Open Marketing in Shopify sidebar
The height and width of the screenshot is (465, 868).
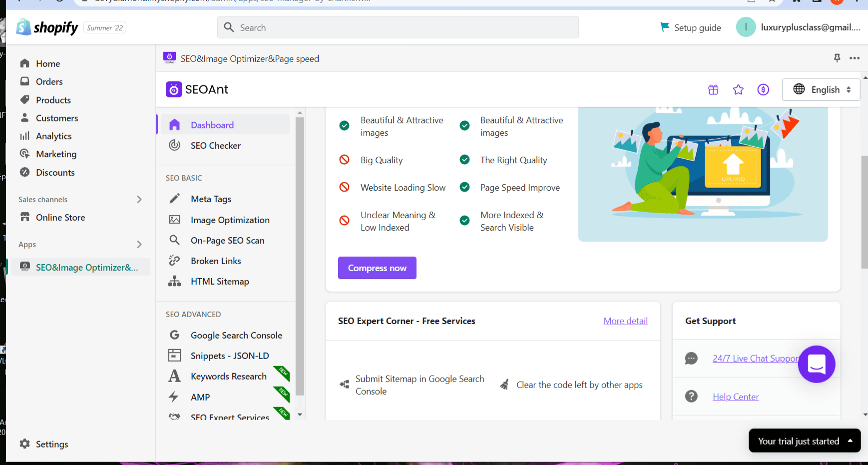[x=56, y=154]
